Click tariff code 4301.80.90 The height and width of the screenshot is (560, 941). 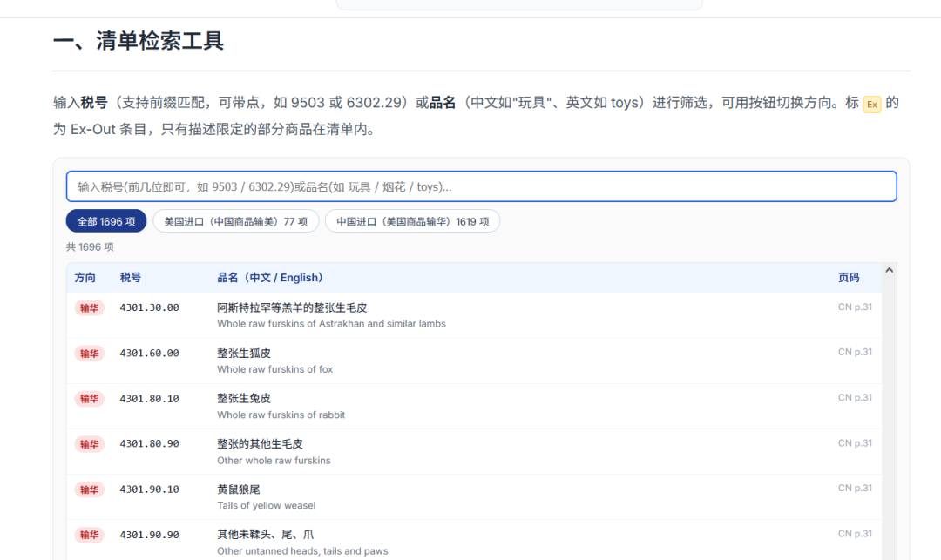pyautogui.click(x=150, y=443)
